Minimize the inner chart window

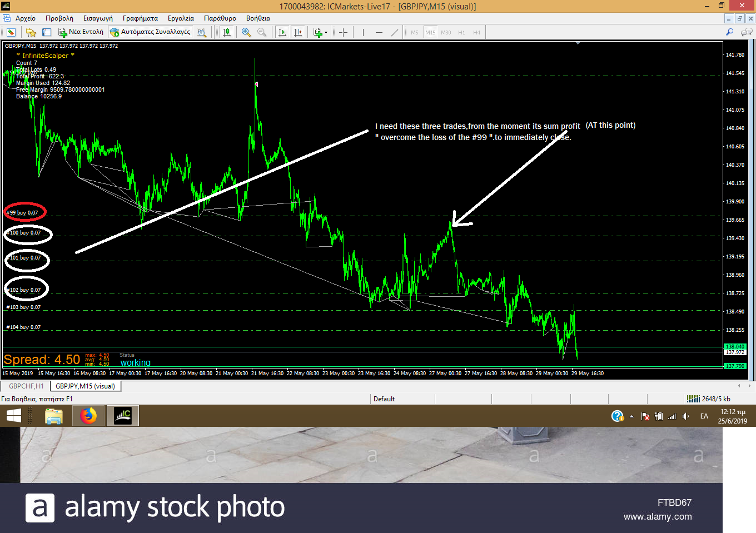click(x=729, y=18)
